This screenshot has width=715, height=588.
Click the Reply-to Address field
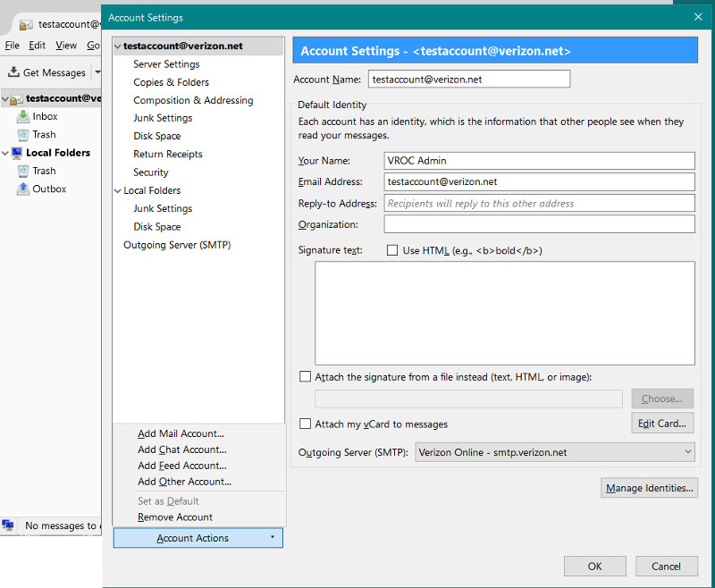(540, 203)
